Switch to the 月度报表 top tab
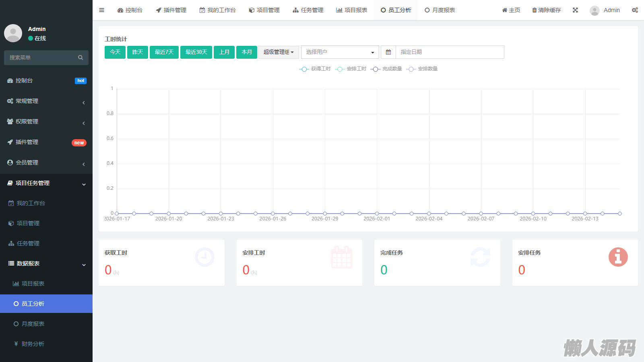The height and width of the screenshot is (362, 644). pyautogui.click(x=440, y=10)
